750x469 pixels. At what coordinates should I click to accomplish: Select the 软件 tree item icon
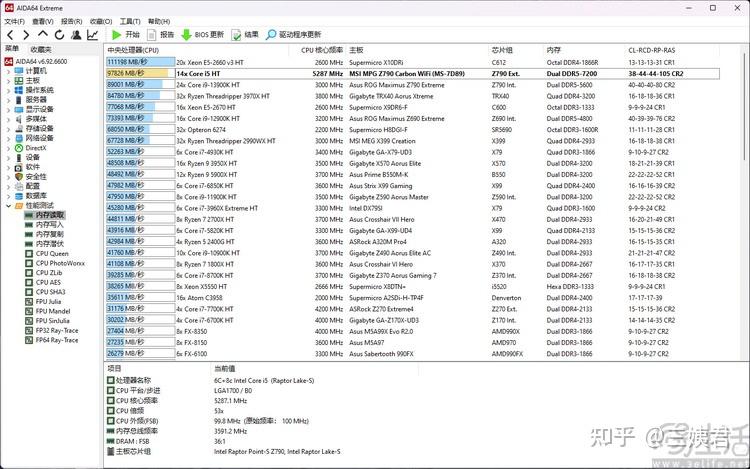pyautogui.click(x=19, y=167)
